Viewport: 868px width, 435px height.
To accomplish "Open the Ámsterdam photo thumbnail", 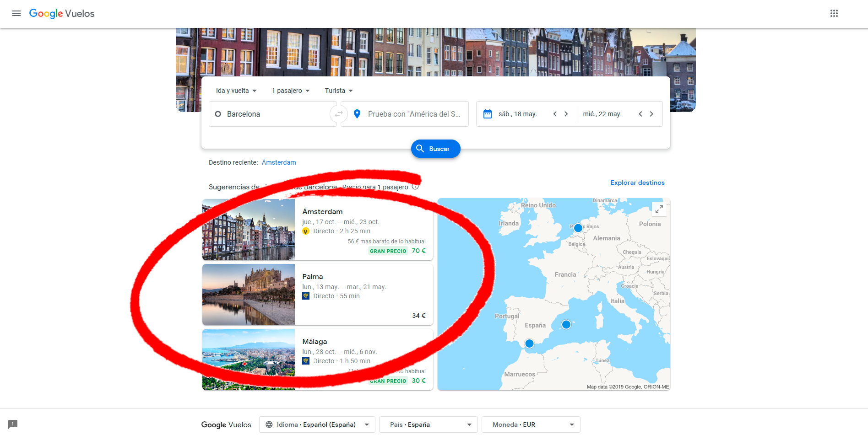I will click(x=249, y=230).
